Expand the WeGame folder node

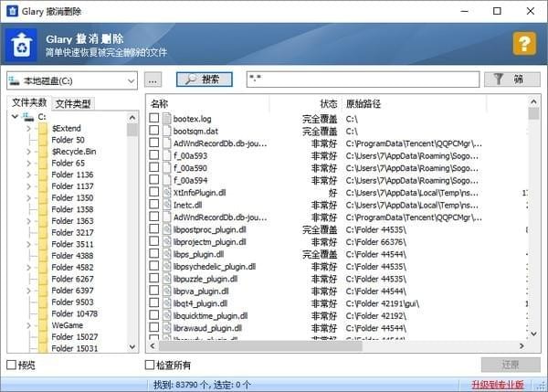pos(28,325)
